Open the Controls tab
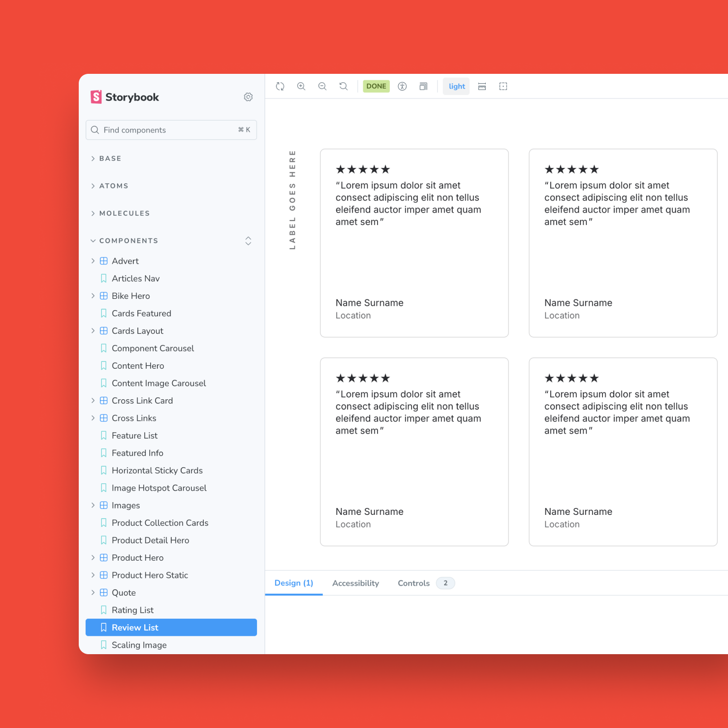 pos(413,583)
